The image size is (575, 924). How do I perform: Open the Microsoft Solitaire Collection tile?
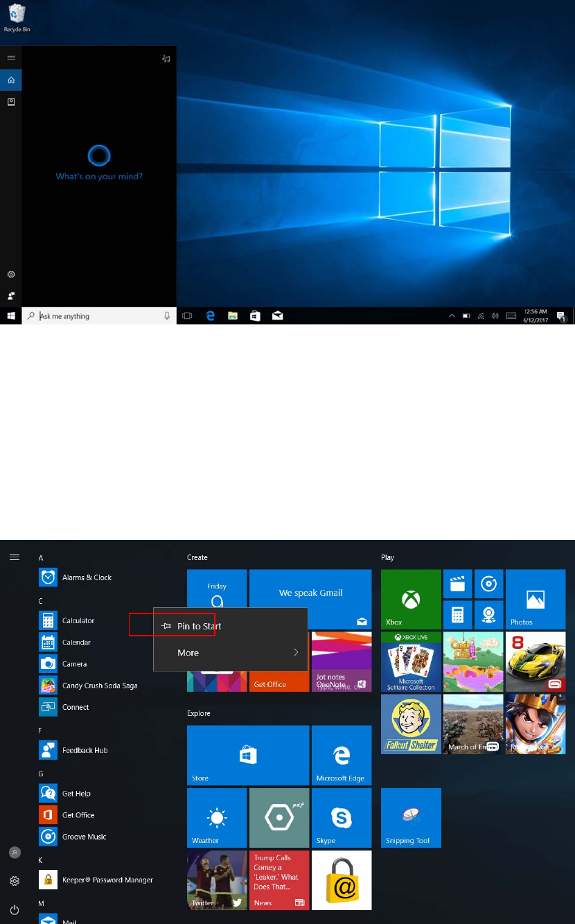point(411,662)
